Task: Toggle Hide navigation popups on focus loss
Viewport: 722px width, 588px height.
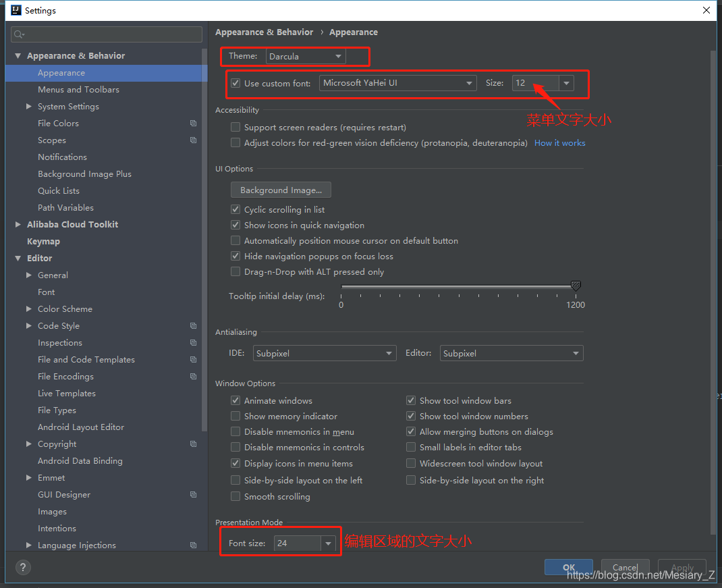Action: click(235, 257)
